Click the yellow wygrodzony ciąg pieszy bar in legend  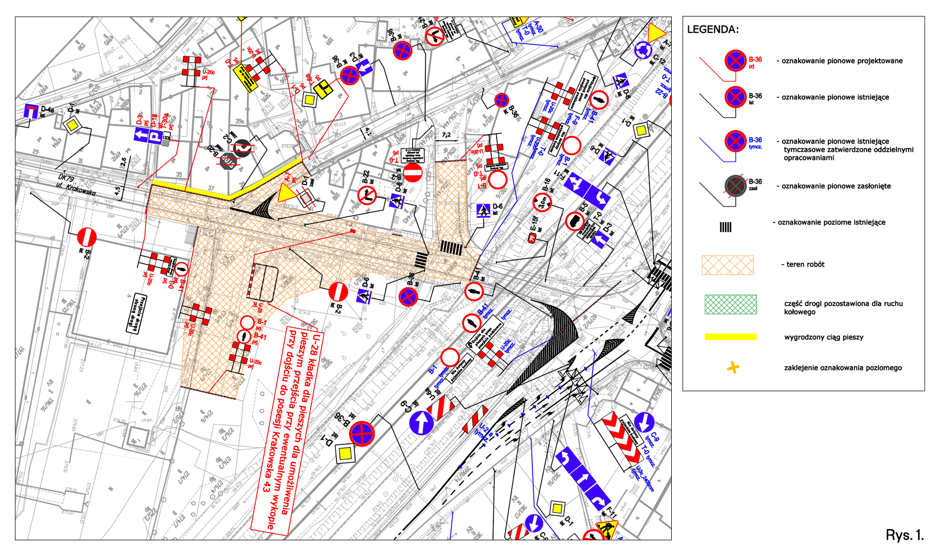(730, 337)
